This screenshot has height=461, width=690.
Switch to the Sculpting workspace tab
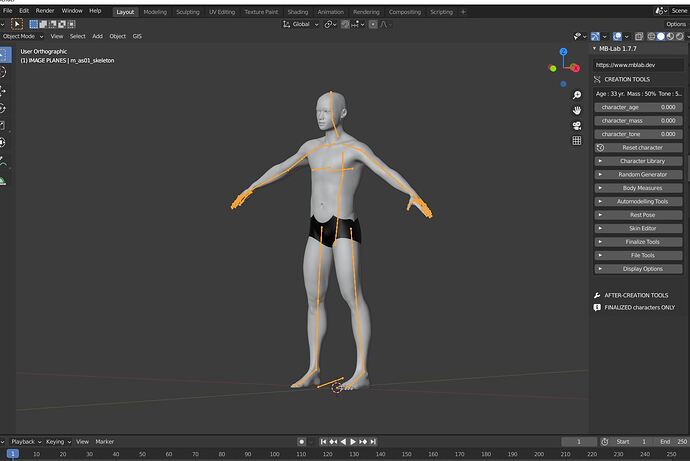pyautogui.click(x=188, y=12)
